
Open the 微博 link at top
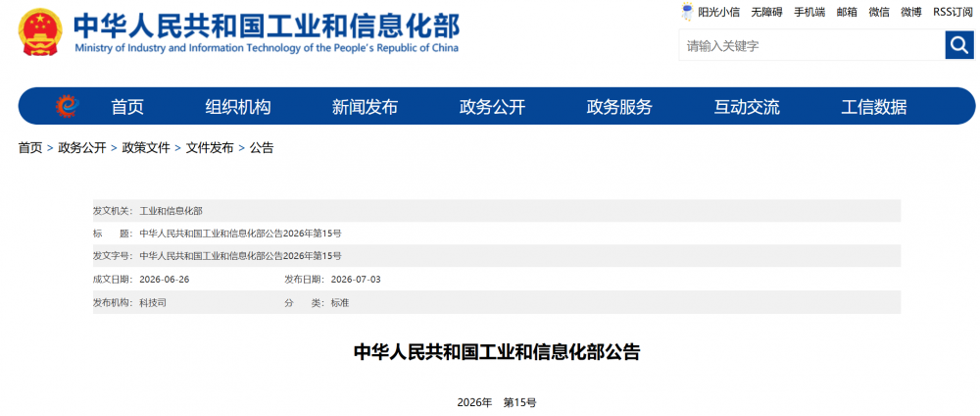[x=911, y=11]
